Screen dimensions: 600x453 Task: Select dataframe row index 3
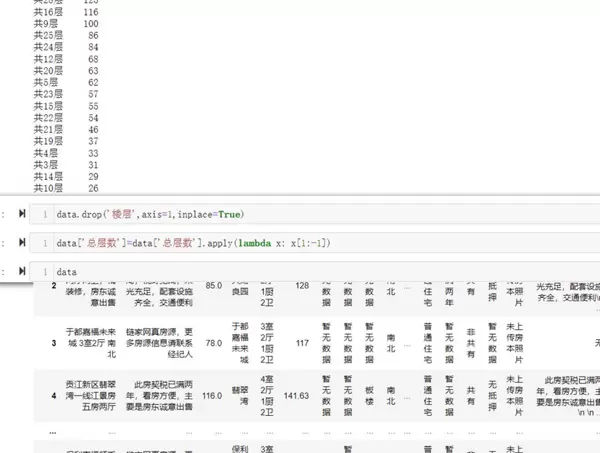pyautogui.click(x=54, y=343)
